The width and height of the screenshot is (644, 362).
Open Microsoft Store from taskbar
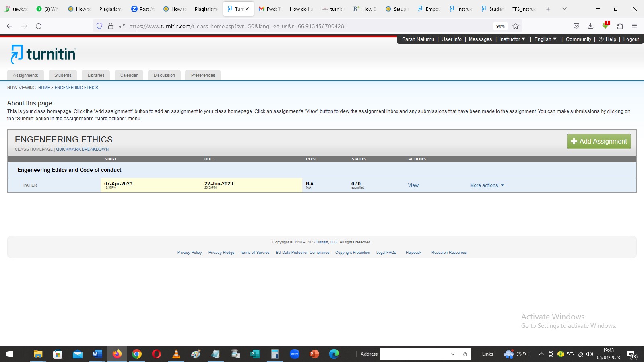[58, 354]
